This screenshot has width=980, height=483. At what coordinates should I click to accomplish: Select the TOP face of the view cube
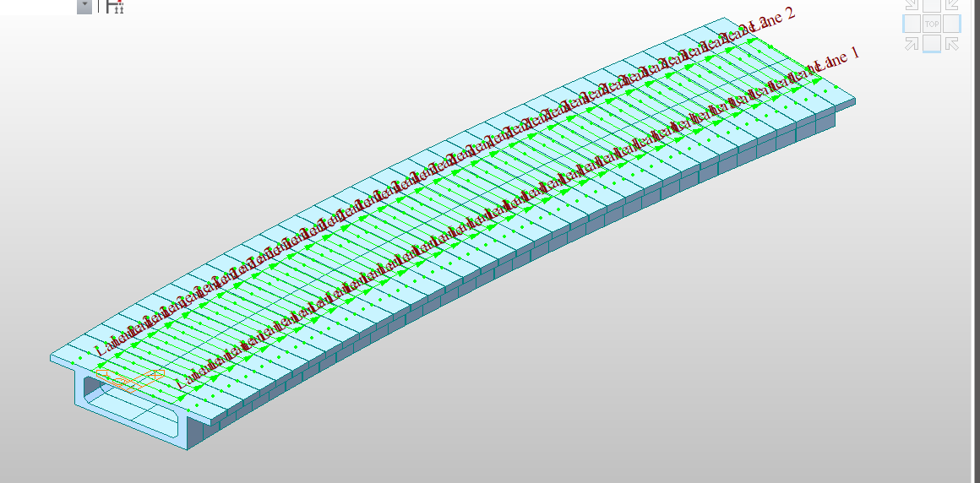(x=931, y=24)
